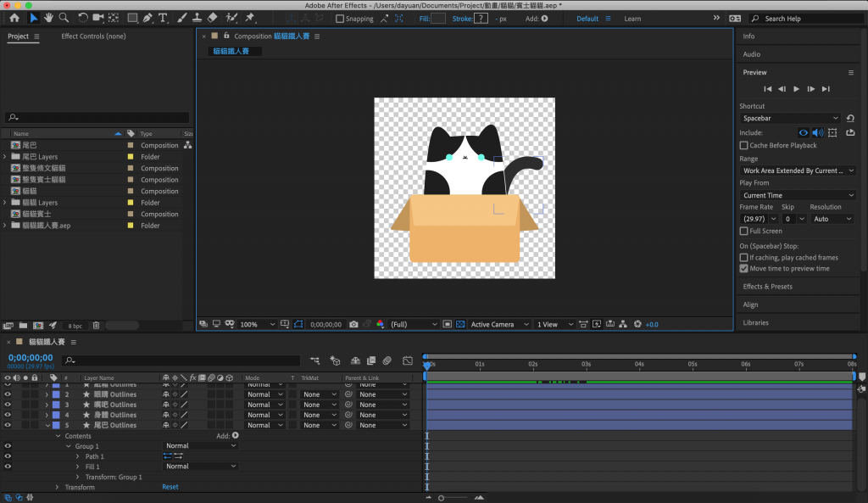Image resolution: width=868 pixels, height=503 pixels.
Task: Toggle the transparency grid button in viewer
Action: click(x=460, y=324)
